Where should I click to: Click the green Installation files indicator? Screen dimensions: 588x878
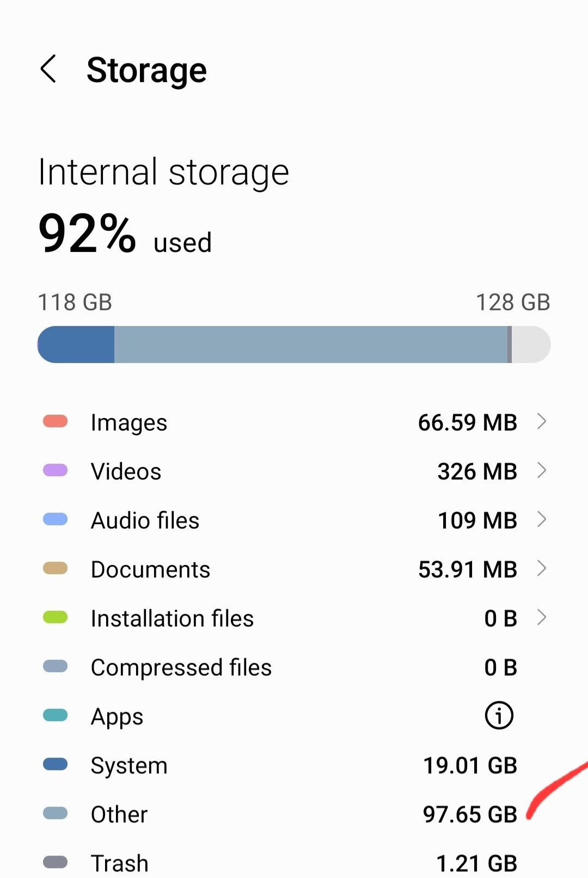pos(55,617)
